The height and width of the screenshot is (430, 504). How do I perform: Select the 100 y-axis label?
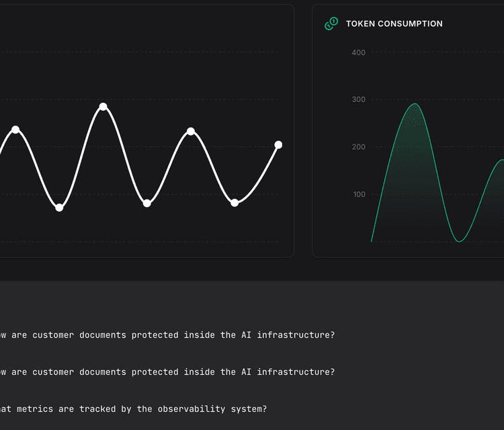[359, 194]
